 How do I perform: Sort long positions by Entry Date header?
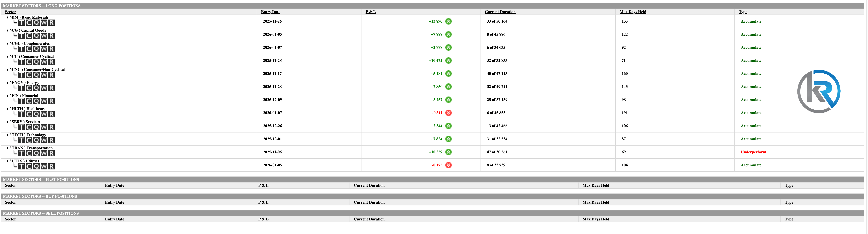coord(271,12)
